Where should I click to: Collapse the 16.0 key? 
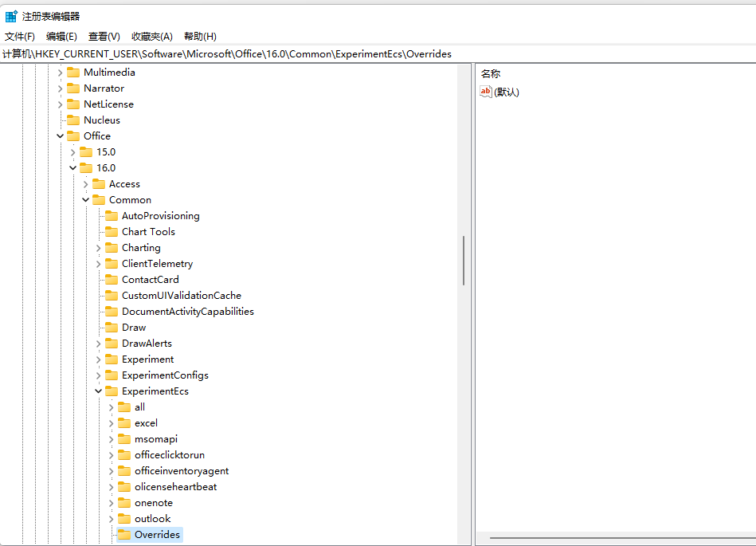pos(72,168)
